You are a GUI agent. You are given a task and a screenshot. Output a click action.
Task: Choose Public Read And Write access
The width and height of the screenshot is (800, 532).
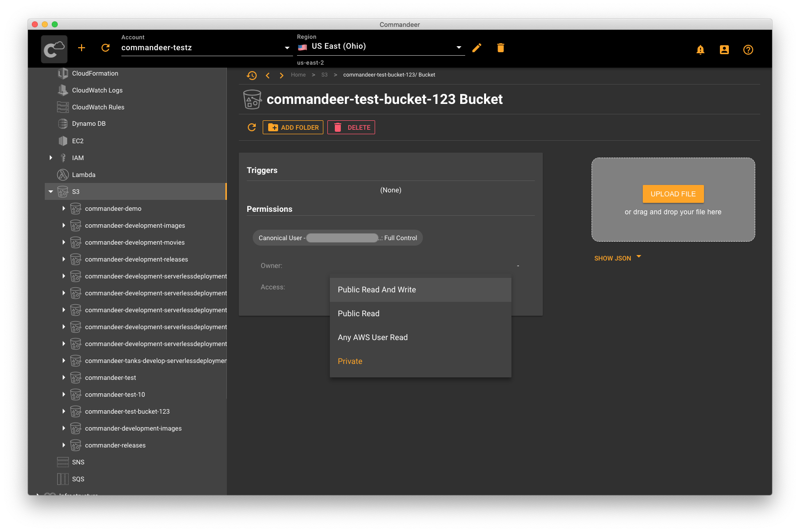click(x=420, y=290)
